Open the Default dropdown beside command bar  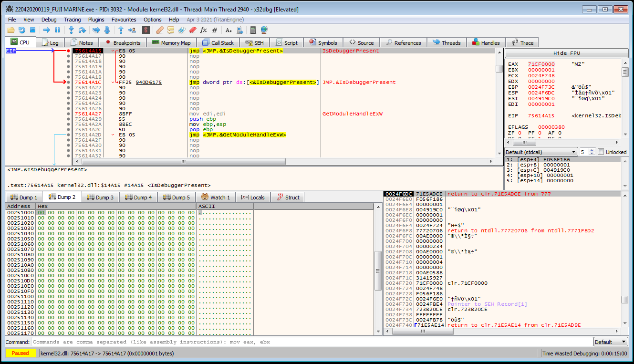(x=611, y=342)
